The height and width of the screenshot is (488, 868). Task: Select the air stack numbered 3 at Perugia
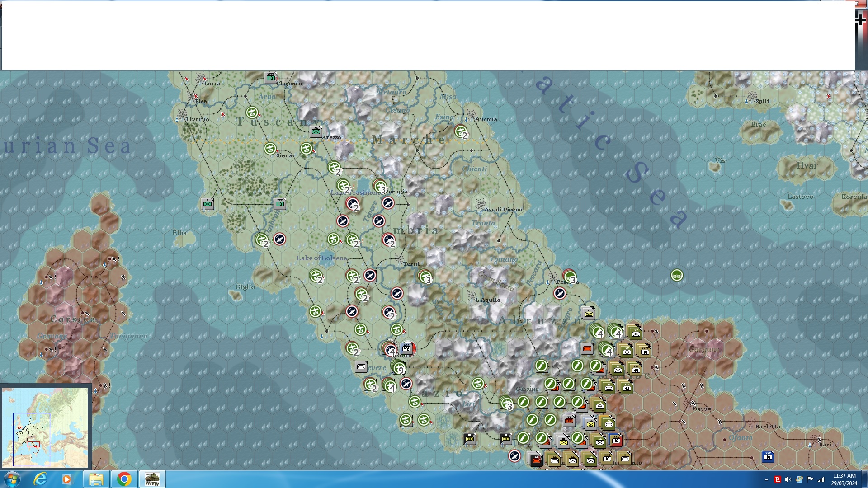pyautogui.click(x=380, y=186)
